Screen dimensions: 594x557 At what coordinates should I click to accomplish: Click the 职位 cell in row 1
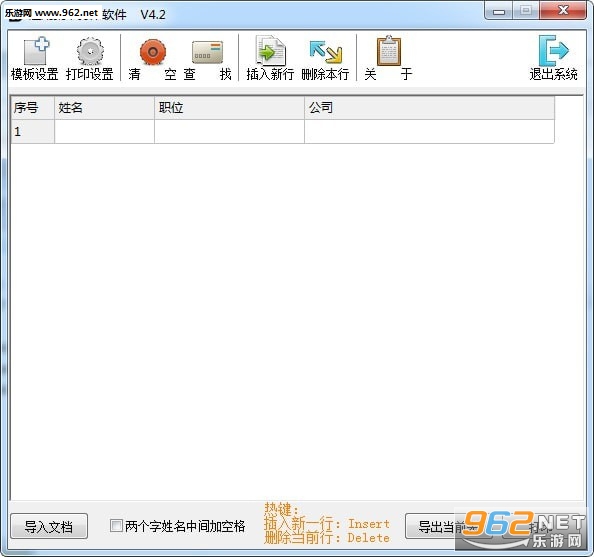click(x=229, y=131)
